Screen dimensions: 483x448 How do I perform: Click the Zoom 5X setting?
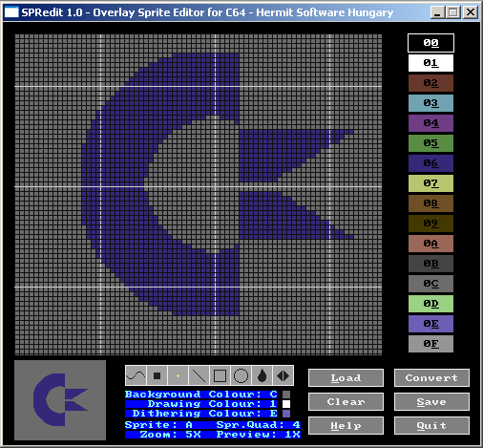pyautogui.click(x=171, y=435)
